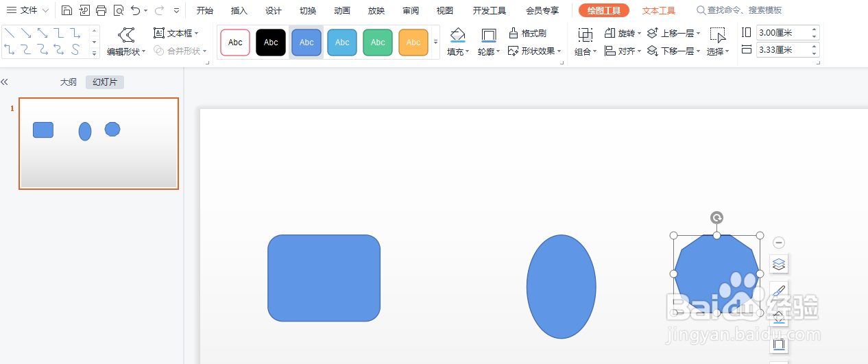868x364 pixels.
Task: Open the quick access toolbar customize dropdown
Action: click(177, 11)
